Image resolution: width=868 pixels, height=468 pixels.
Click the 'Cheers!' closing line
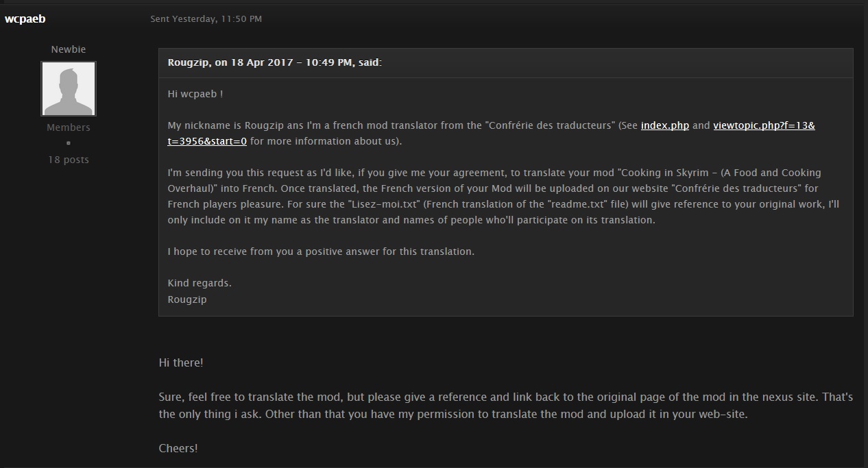[178, 448]
